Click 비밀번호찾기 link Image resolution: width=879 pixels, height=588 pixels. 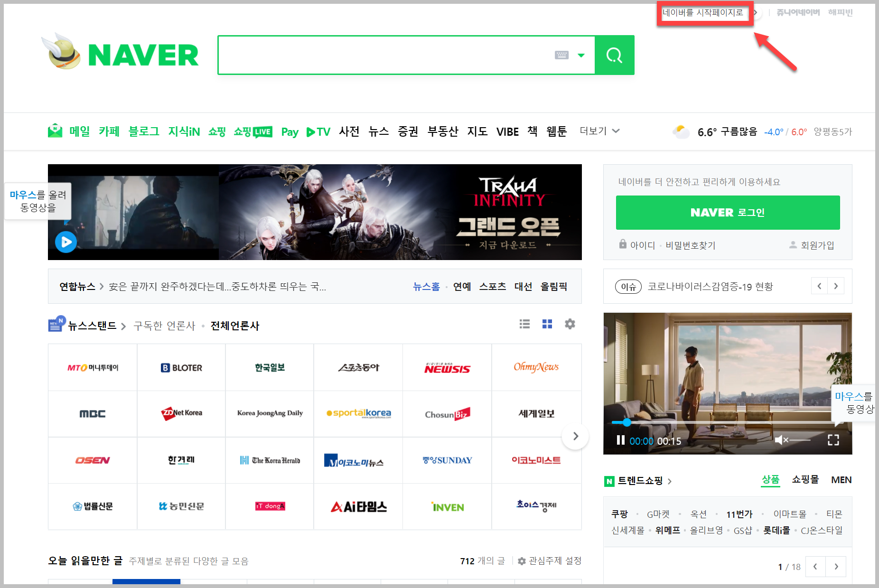coord(690,245)
